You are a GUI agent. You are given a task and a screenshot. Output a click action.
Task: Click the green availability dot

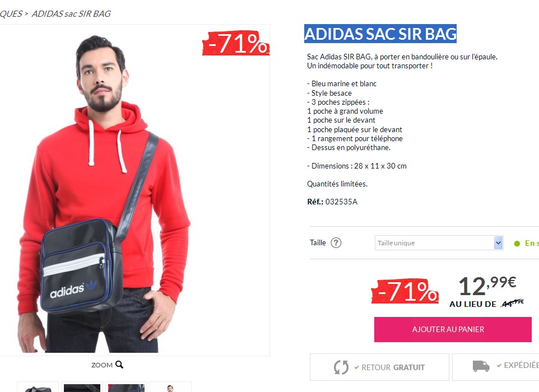[x=517, y=244]
